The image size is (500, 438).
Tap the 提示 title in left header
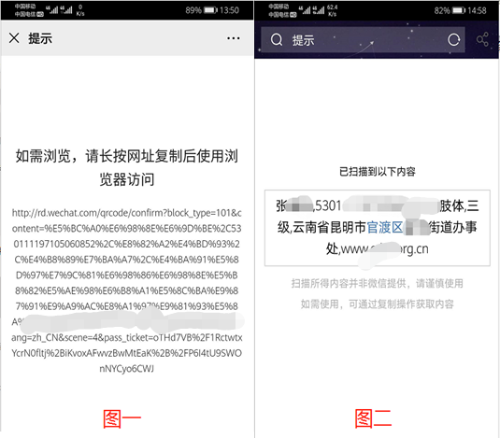[x=40, y=38]
